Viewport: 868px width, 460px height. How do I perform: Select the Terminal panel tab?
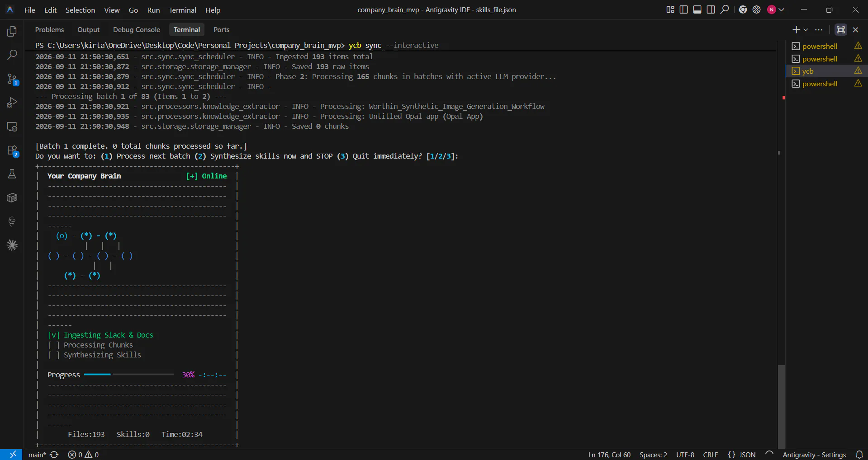pyautogui.click(x=186, y=29)
